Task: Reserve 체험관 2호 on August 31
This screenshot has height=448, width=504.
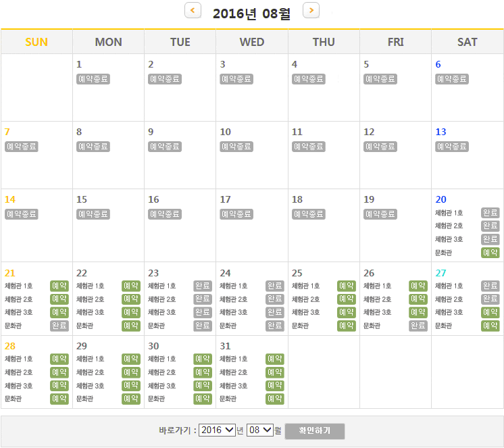Action: (275, 372)
